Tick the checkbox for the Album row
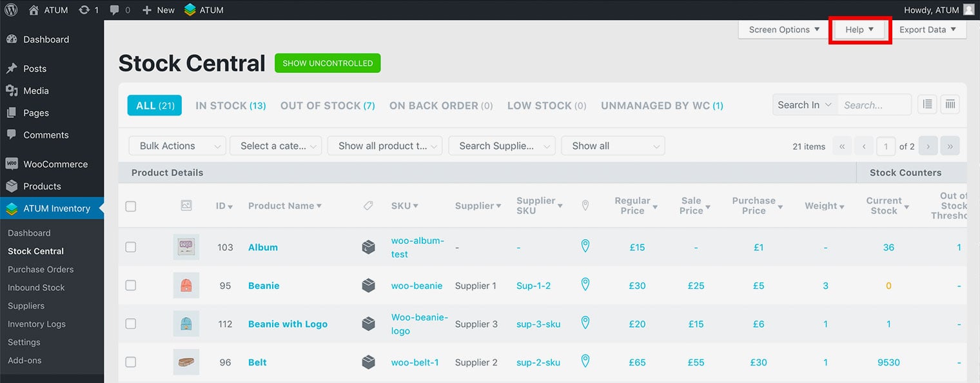 click(131, 247)
